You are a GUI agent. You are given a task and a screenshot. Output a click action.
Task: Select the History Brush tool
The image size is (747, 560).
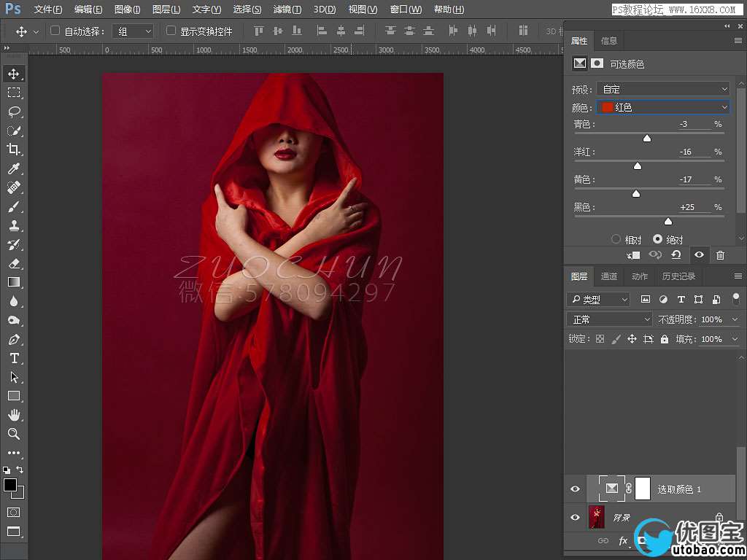coord(13,244)
